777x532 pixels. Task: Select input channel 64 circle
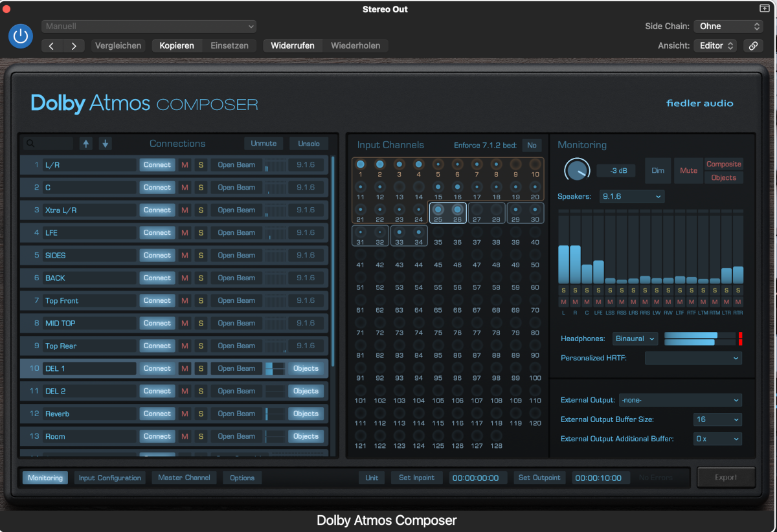click(419, 300)
